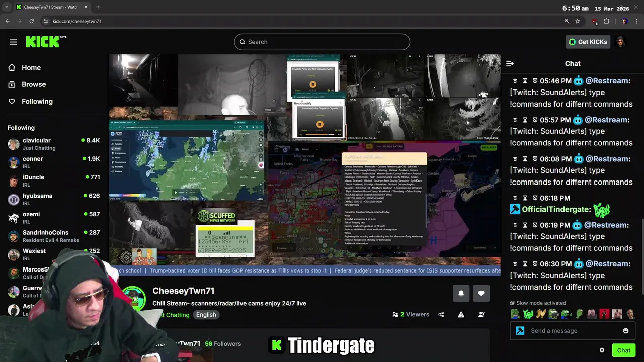This screenshot has width=644, height=362.
Task: Click the green Chat send button
Action: pyautogui.click(x=623, y=350)
